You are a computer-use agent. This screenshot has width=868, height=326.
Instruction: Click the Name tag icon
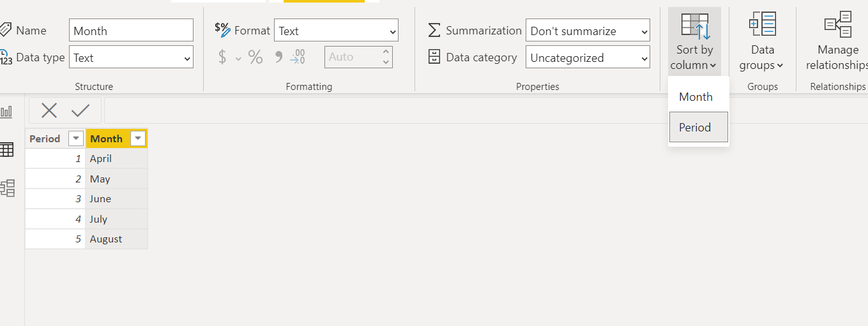[6, 30]
